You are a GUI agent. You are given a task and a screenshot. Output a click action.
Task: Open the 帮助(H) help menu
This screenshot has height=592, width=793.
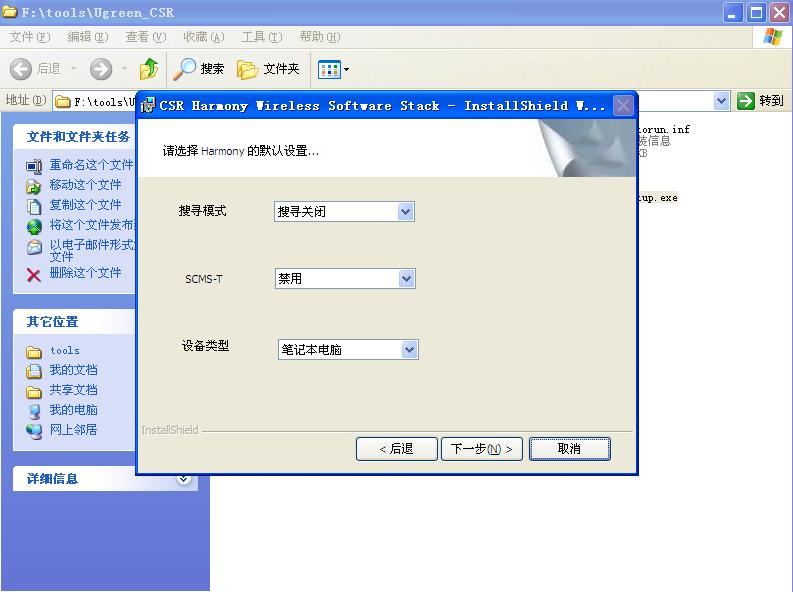click(x=320, y=37)
